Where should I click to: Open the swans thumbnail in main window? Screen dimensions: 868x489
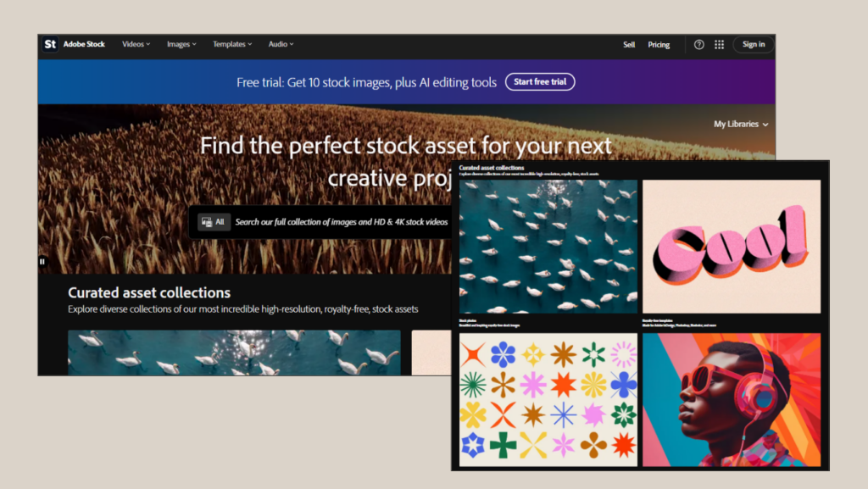[234, 353]
